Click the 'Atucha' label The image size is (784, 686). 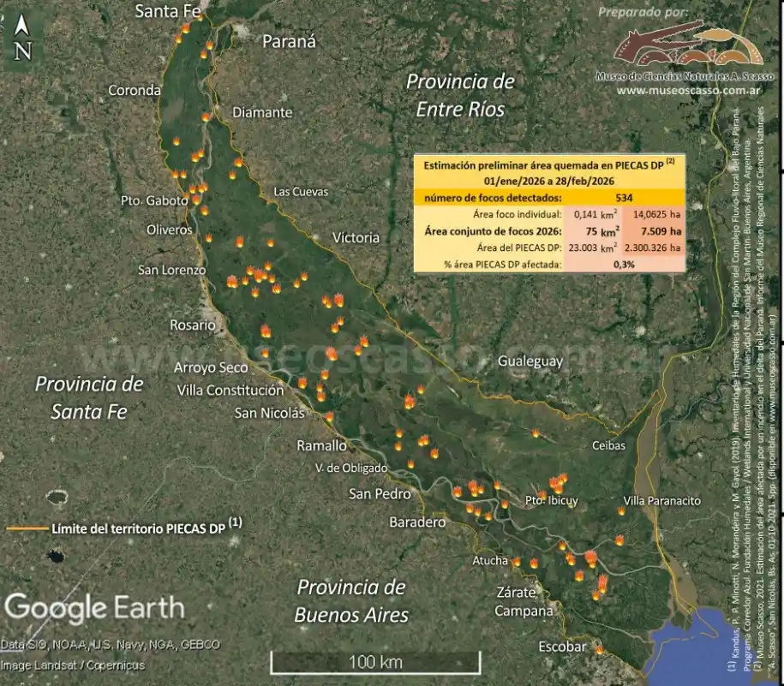coord(490,561)
